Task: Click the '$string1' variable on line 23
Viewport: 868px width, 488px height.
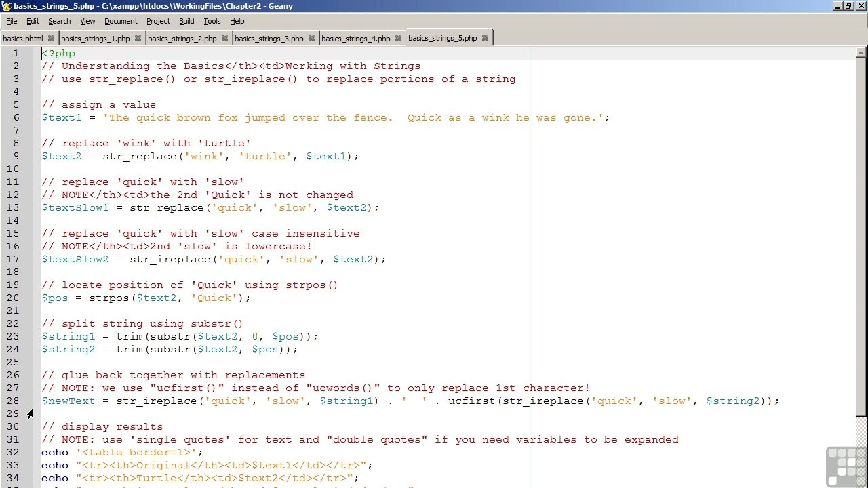Action: point(68,337)
